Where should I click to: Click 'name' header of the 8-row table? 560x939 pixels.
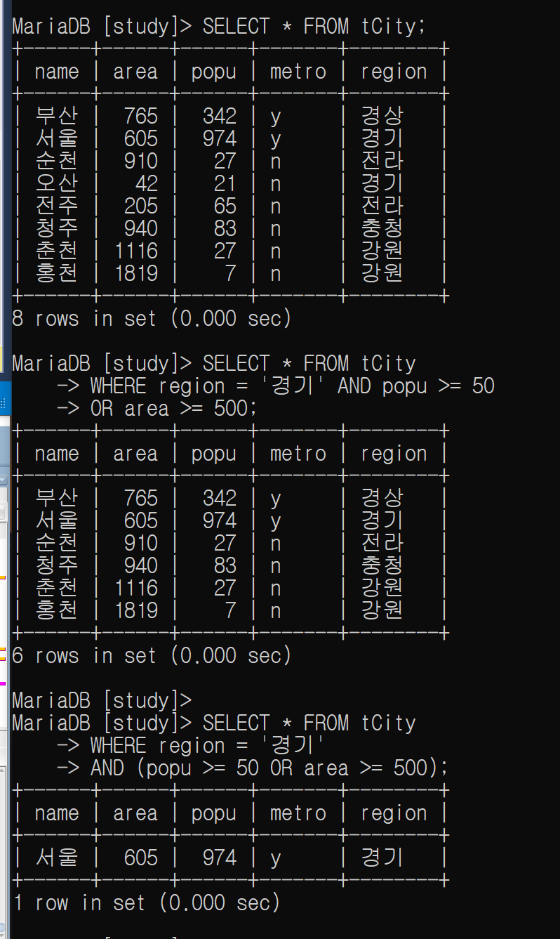click(57, 72)
